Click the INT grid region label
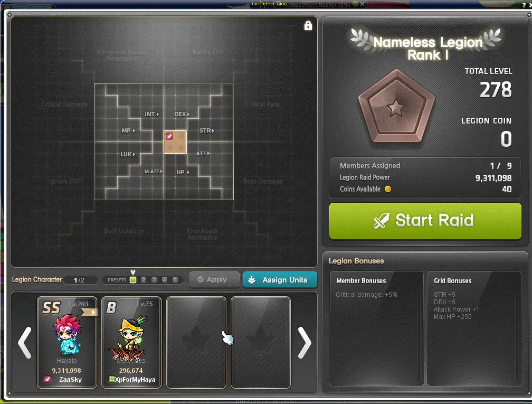 click(151, 115)
